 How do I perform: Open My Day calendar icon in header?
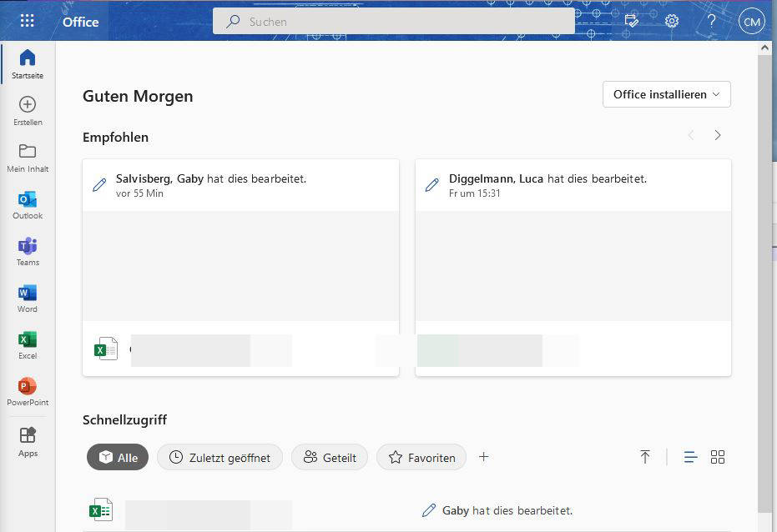coord(631,21)
